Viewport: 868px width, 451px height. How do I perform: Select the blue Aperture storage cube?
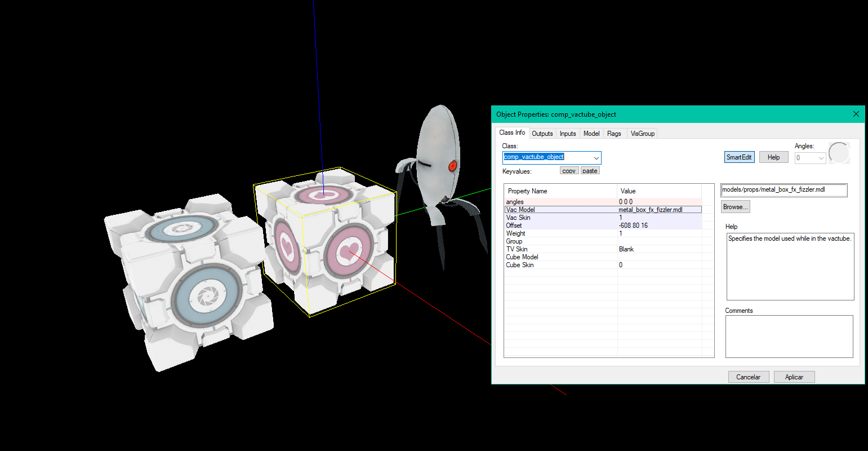[189, 282]
